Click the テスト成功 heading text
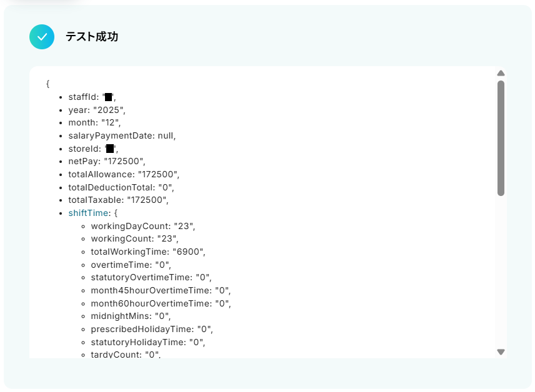The image size is (535, 392). [x=92, y=37]
